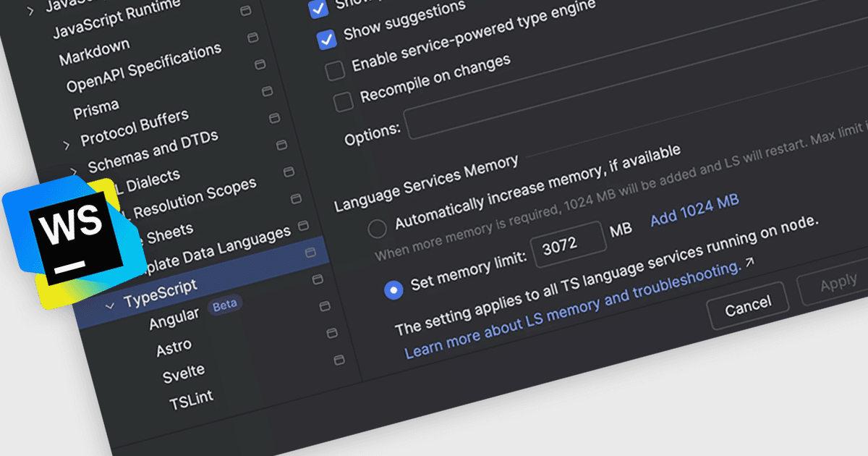Viewport: 868px width, 456px height.
Task: Click the Cancel button
Action: coord(748,305)
